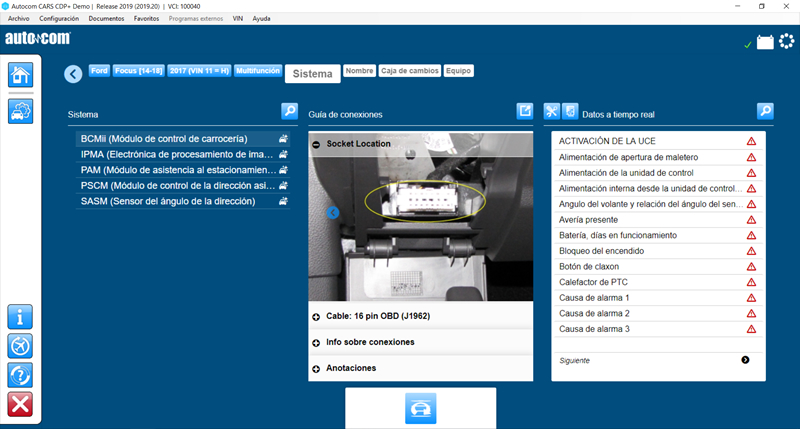This screenshot has width=800, height=429.
Task: Select Bloqueo del encendido parameter
Action: [658, 251]
